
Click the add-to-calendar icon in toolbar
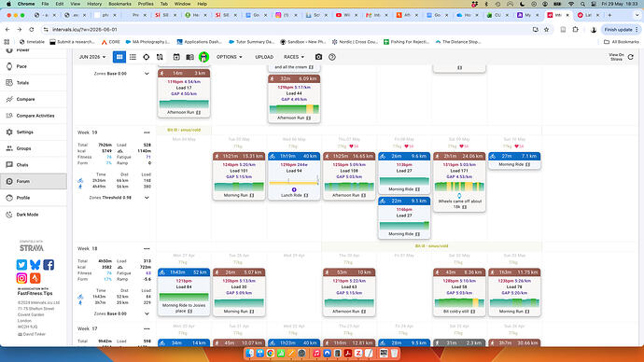(176, 57)
